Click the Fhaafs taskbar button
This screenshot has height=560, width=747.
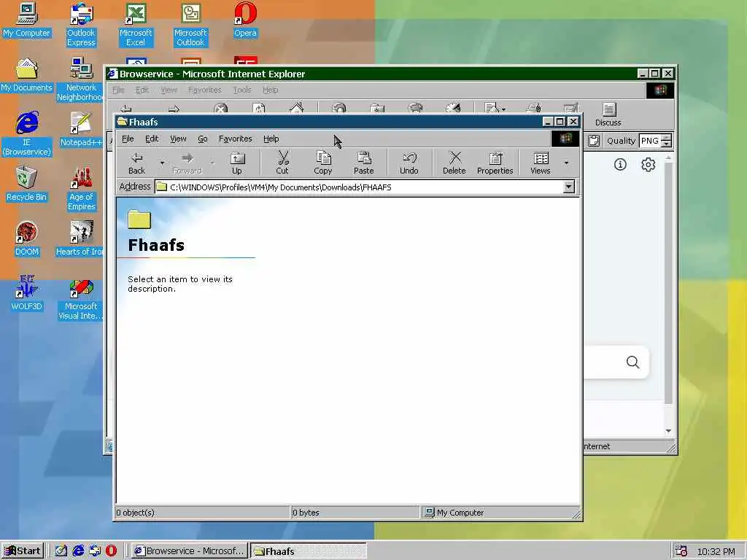309,551
